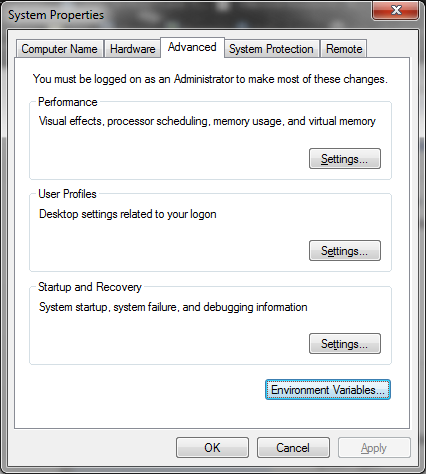The image size is (426, 474).
Task: Select the Advanced tab
Action: [x=192, y=47]
